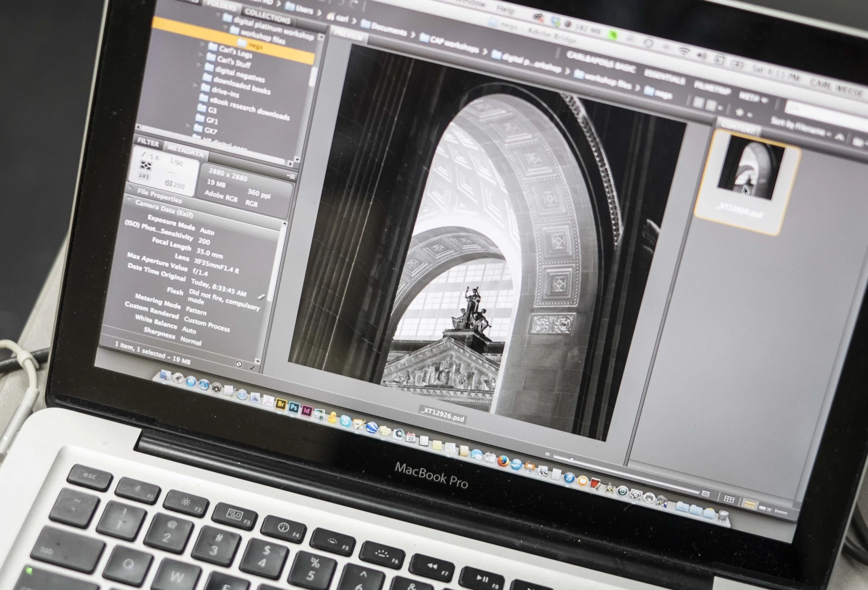Launch InDesign from the Dock
This screenshot has width=868, height=590.
[307, 410]
